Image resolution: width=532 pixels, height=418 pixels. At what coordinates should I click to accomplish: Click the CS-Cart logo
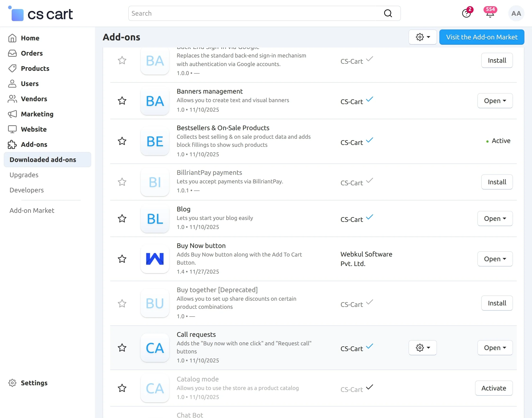point(41,14)
